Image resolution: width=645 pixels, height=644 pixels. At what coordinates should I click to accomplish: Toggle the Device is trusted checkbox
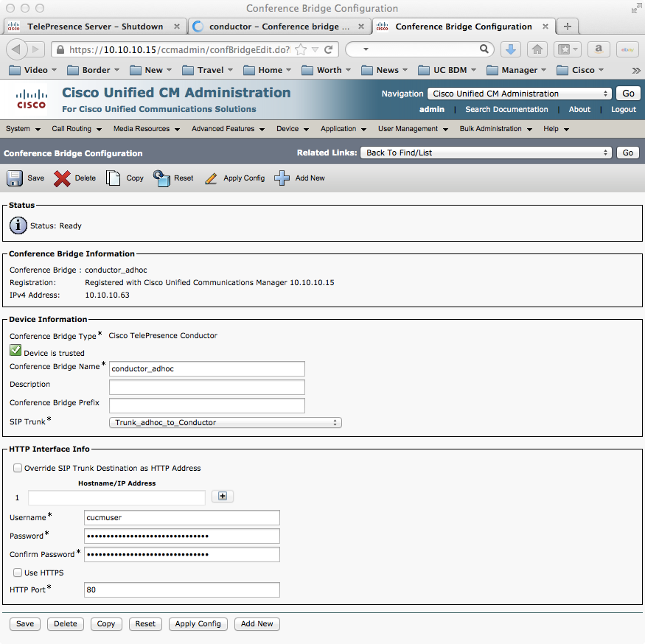[x=15, y=351]
